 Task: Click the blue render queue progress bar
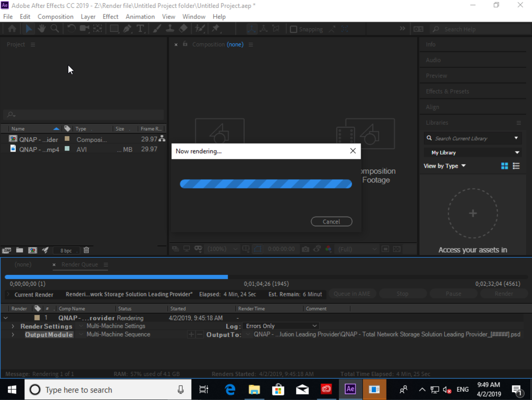(x=116, y=277)
